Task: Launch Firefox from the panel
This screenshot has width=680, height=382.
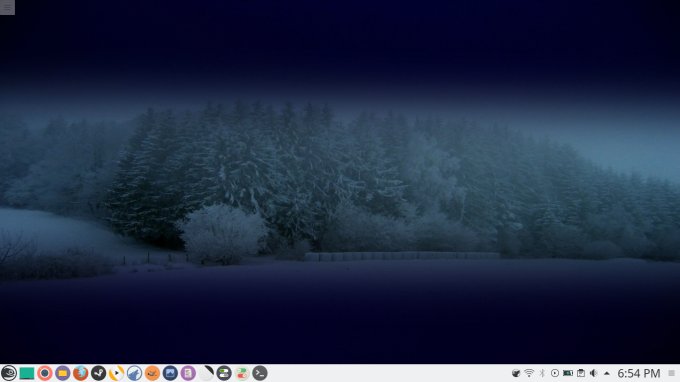Action: [x=80, y=373]
